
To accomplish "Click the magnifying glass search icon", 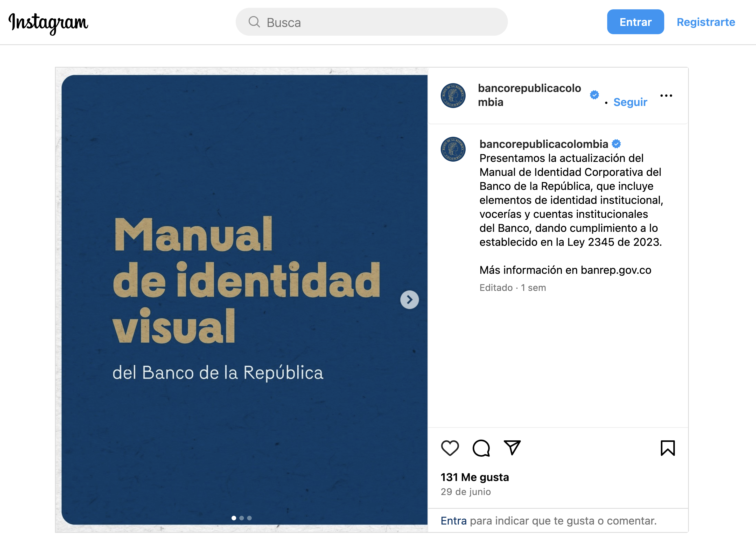I will [x=254, y=22].
